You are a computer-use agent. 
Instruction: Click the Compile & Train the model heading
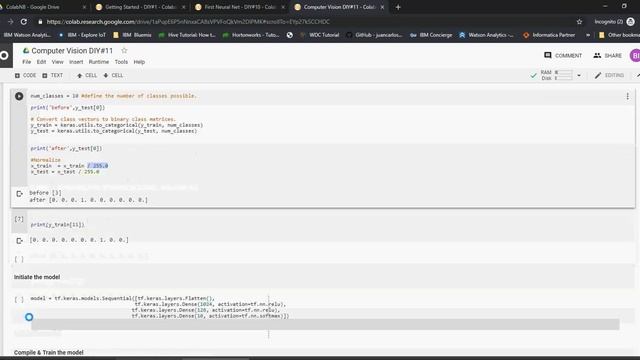click(x=49, y=352)
